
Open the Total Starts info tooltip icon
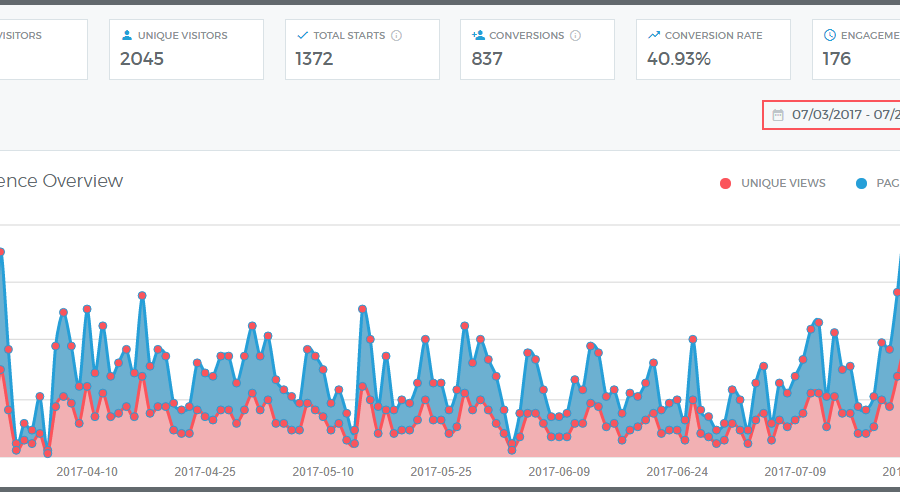click(x=397, y=35)
